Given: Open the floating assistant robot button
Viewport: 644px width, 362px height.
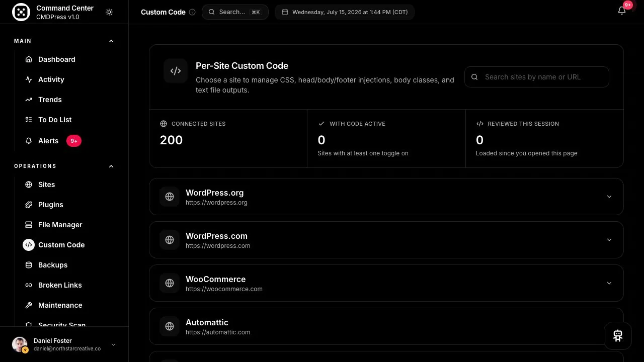Looking at the screenshot, I should (x=618, y=336).
